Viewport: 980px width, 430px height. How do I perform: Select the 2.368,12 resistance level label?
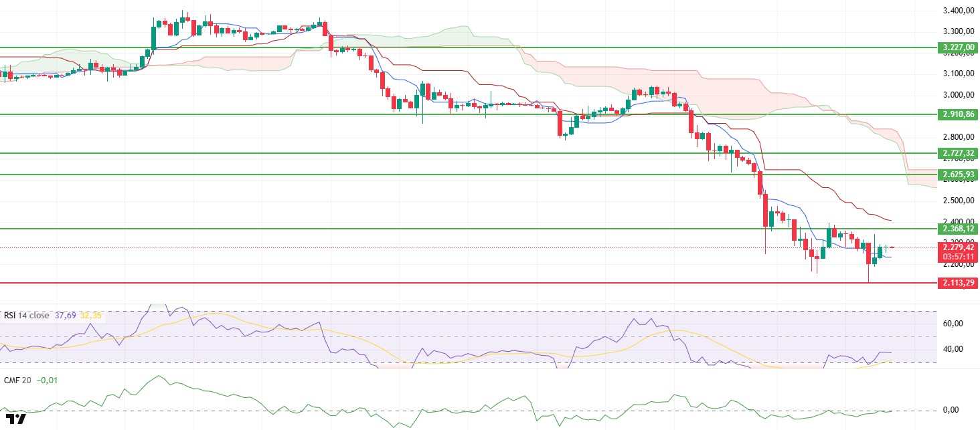point(959,229)
